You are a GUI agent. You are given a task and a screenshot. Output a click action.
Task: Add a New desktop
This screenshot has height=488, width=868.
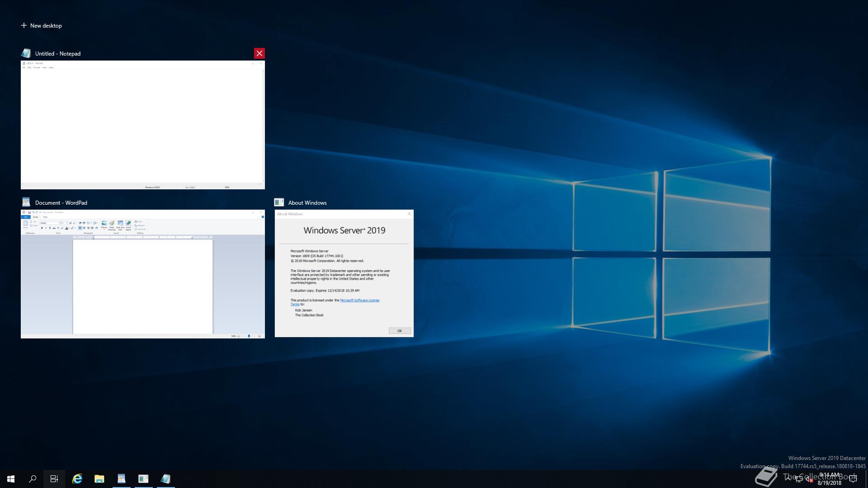click(x=42, y=26)
